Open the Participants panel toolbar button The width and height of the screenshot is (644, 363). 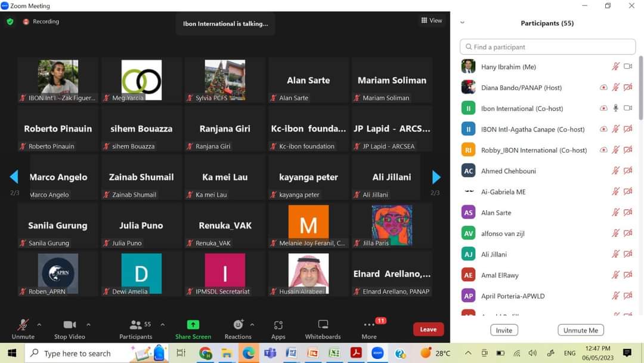click(136, 330)
